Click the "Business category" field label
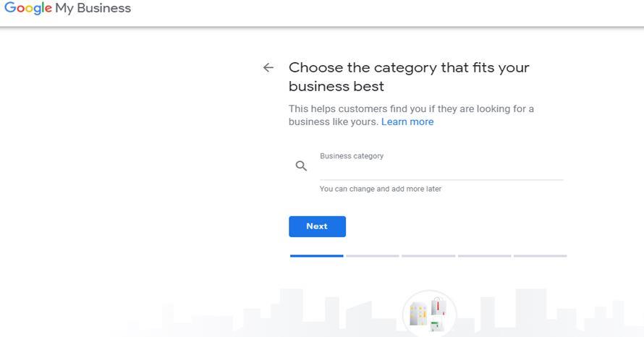Viewport: 644px width, 337px height. click(x=352, y=155)
